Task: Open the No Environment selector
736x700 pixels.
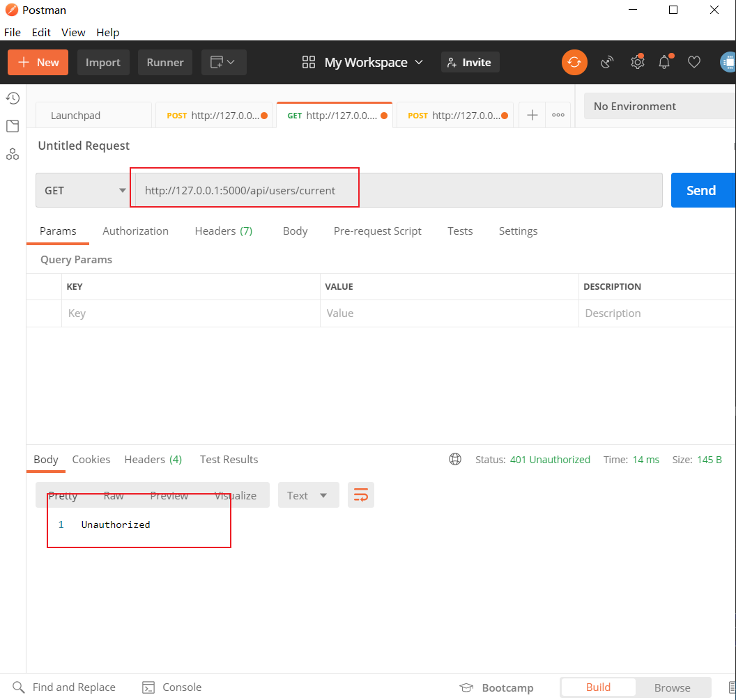Action: [x=659, y=106]
